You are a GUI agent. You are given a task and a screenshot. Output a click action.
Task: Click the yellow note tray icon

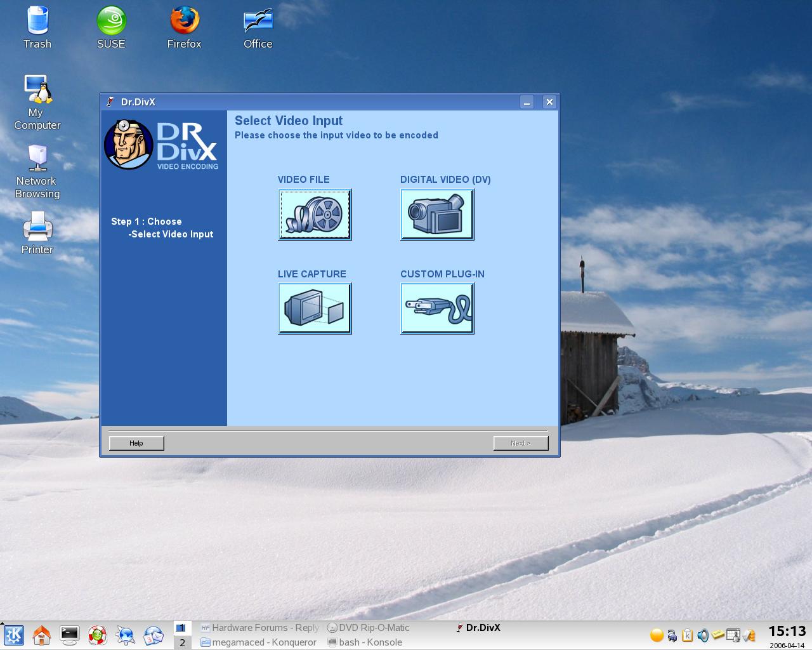pyautogui.click(x=718, y=635)
